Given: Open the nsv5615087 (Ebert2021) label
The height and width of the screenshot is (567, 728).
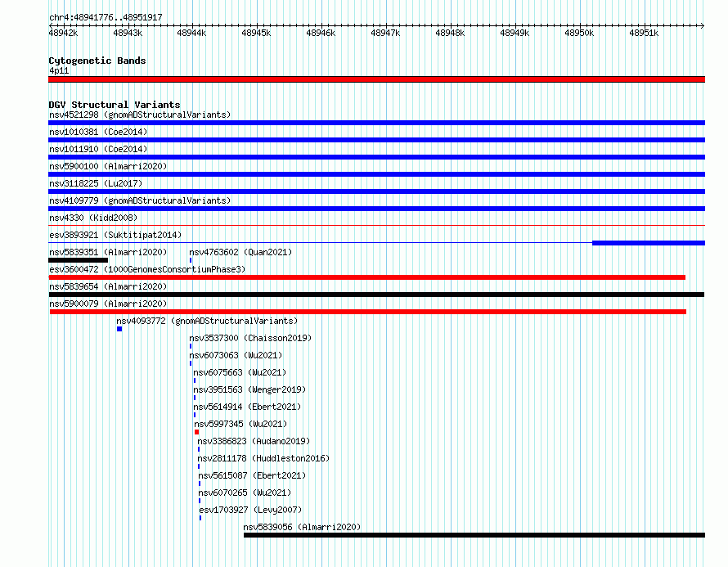Looking at the screenshot, I should 252,475.
